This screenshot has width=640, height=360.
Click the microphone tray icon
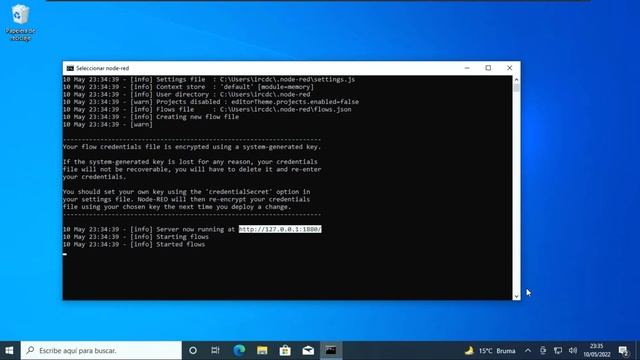[x=543, y=351]
